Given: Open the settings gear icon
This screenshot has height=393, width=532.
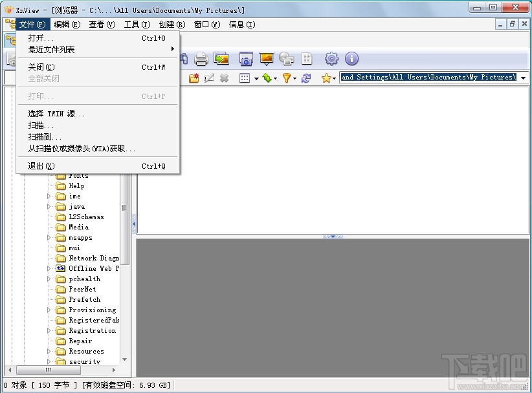Looking at the screenshot, I should [331, 59].
